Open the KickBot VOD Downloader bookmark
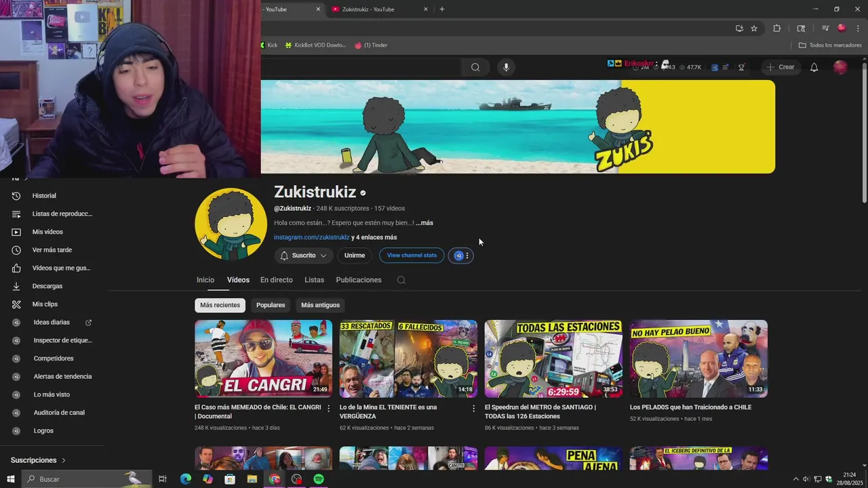The image size is (868, 488). [315, 45]
